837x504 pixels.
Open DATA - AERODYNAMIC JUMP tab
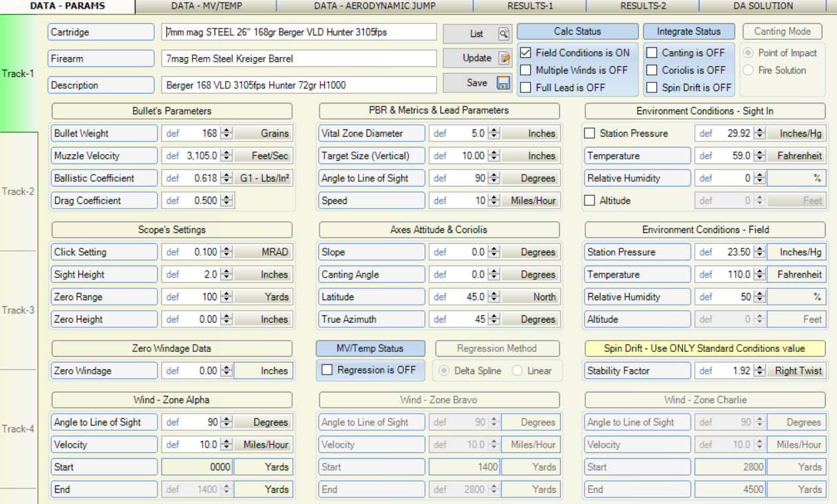375,6
